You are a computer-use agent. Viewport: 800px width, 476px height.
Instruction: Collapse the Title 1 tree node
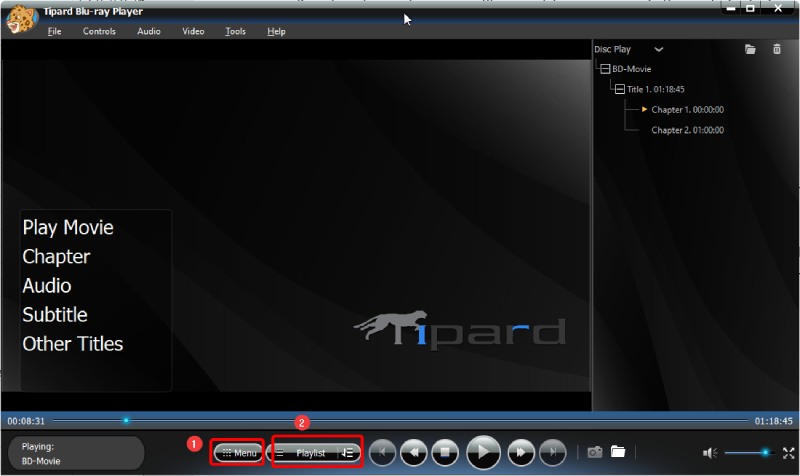(619, 89)
